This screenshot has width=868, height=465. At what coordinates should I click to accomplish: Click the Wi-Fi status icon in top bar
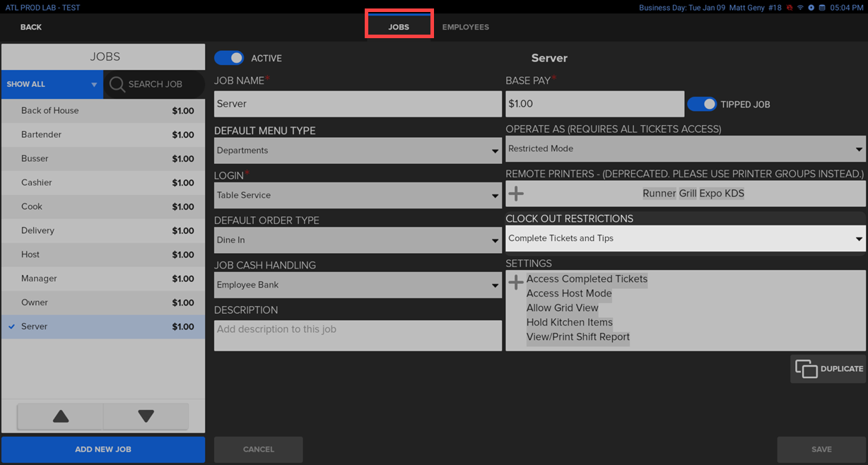tap(800, 7)
